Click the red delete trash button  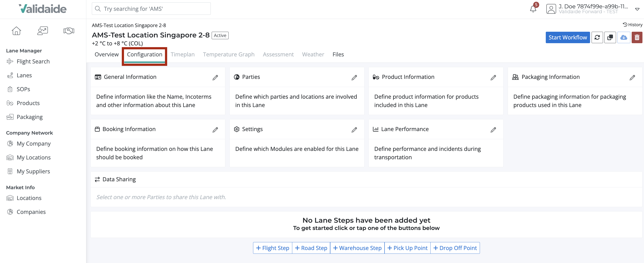point(637,37)
